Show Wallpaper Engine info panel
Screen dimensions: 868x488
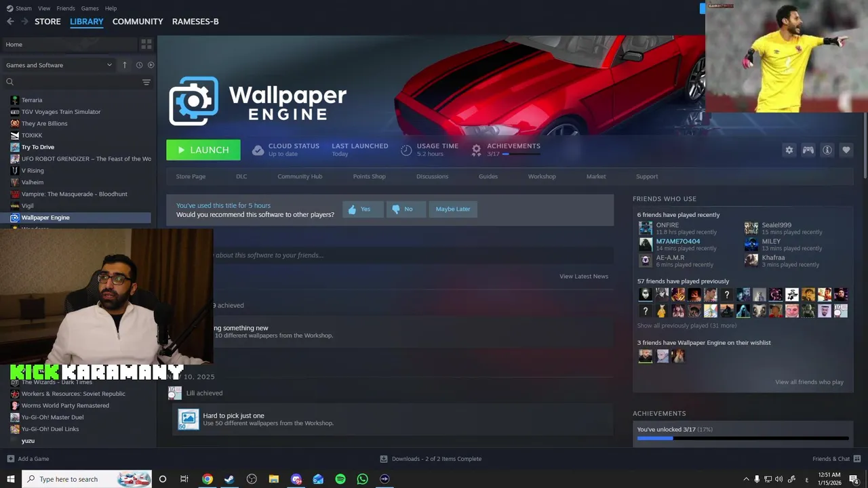tap(827, 150)
